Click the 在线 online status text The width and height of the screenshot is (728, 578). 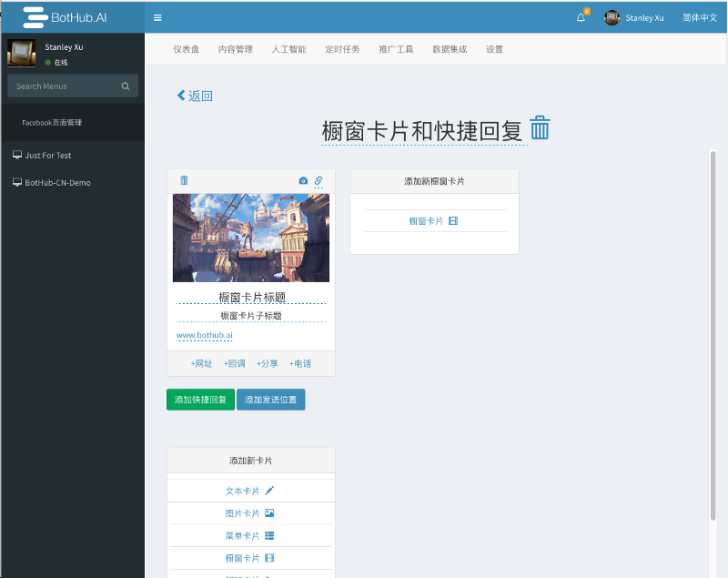click(61, 62)
